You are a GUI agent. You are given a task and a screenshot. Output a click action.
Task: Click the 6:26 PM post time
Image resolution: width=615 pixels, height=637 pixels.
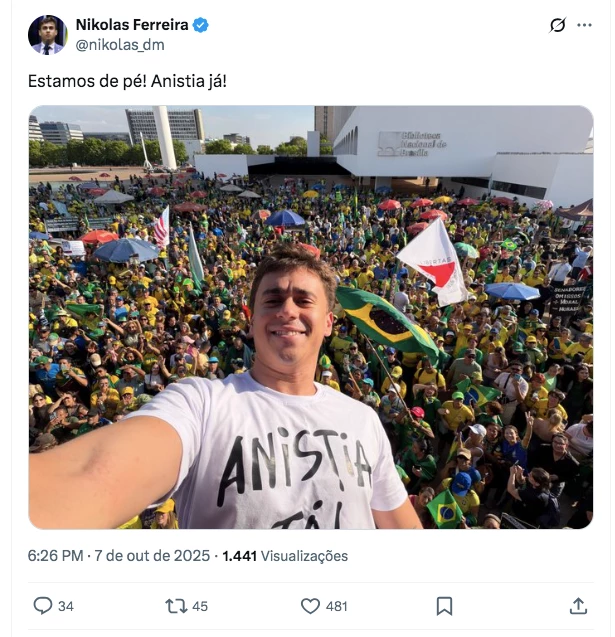[x=56, y=556]
